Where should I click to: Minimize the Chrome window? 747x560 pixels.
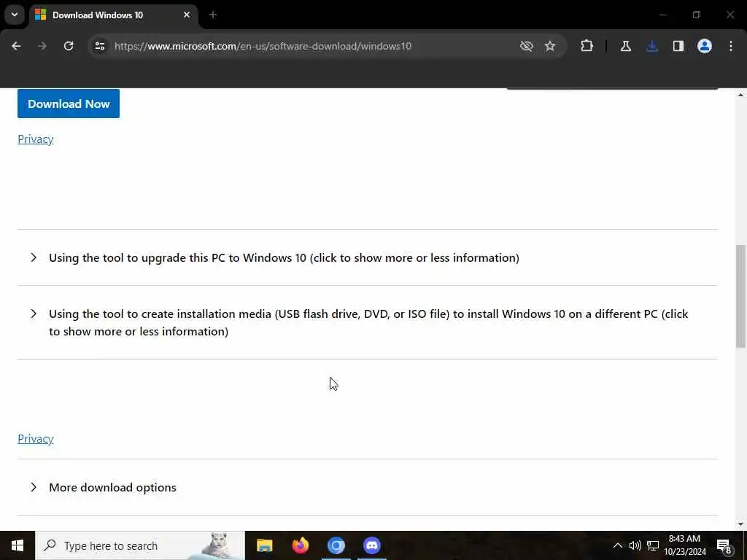click(x=662, y=15)
